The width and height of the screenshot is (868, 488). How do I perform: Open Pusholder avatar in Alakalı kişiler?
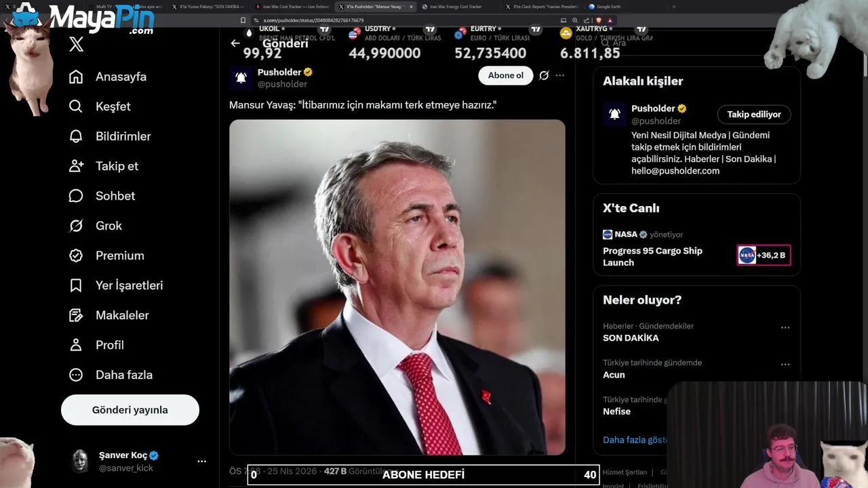click(614, 115)
